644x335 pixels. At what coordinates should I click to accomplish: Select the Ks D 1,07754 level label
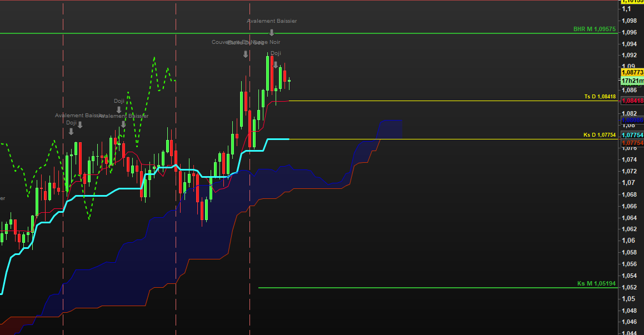pos(600,135)
